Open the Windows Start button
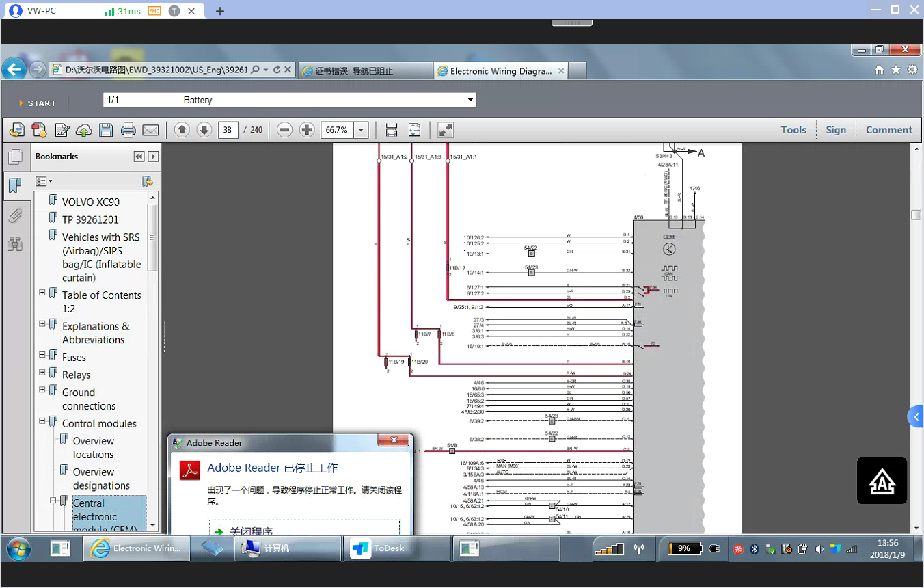This screenshot has height=588, width=924. [x=18, y=548]
